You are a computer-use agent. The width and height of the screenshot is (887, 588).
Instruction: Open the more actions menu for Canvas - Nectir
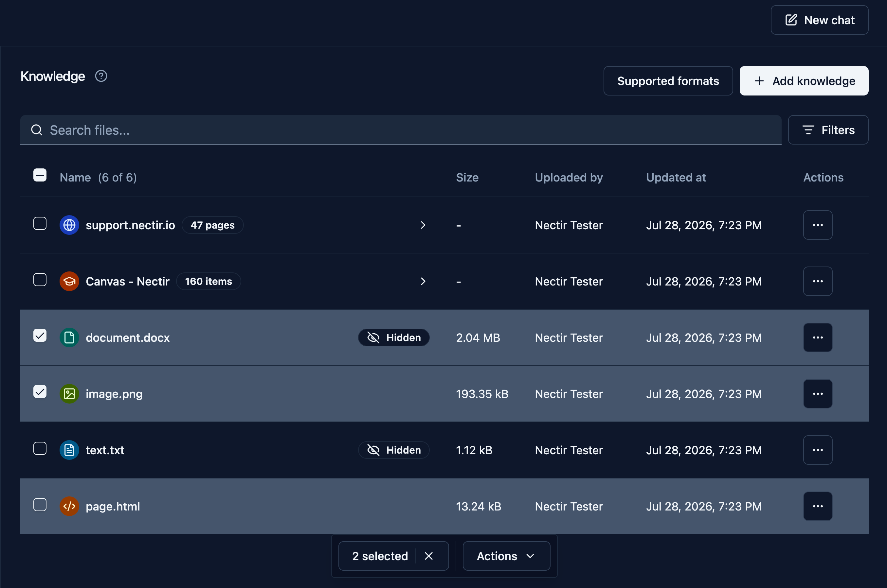pos(818,281)
